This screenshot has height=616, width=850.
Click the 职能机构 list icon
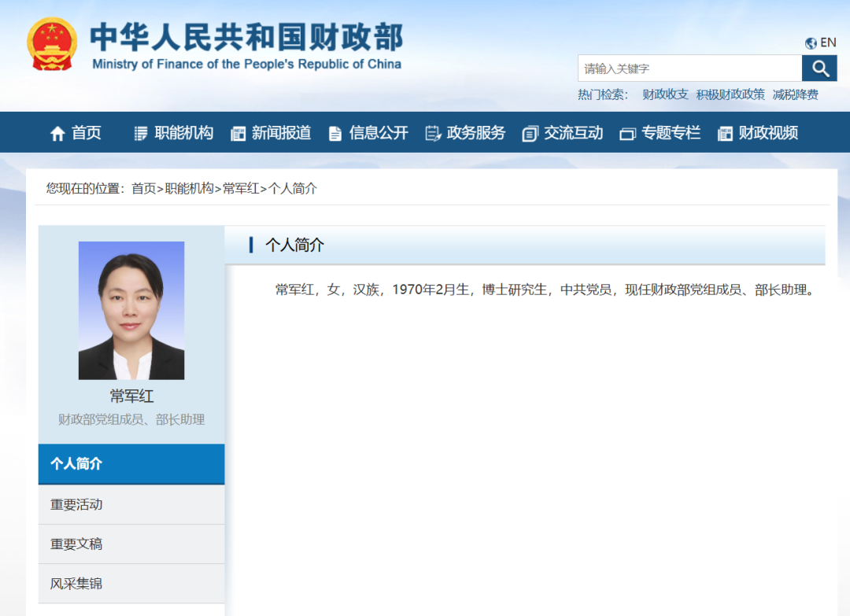[x=141, y=134]
